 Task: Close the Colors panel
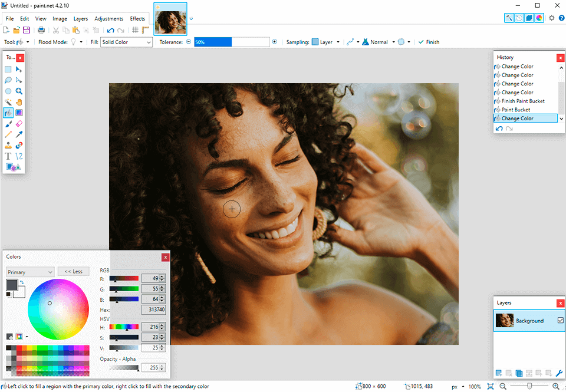[165, 257]
